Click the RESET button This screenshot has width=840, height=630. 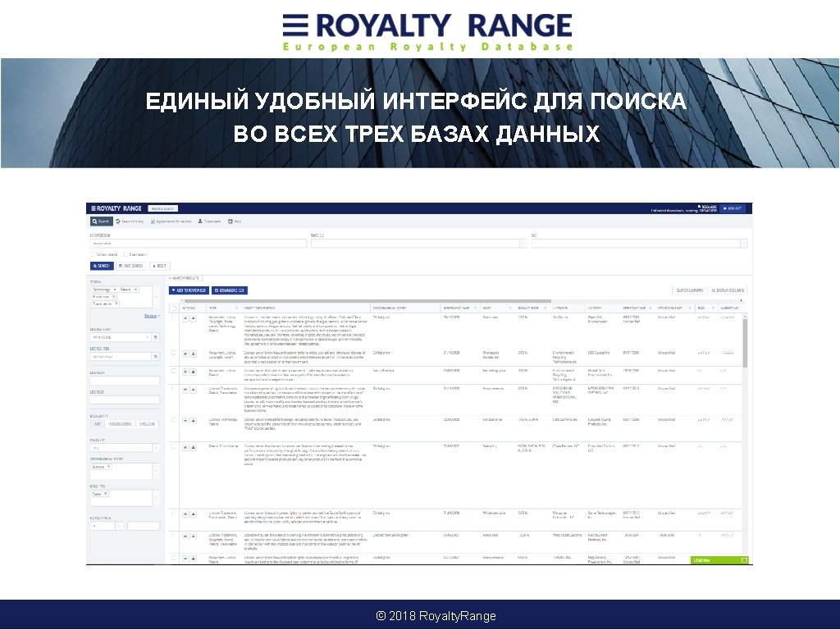tap(160, 266)
